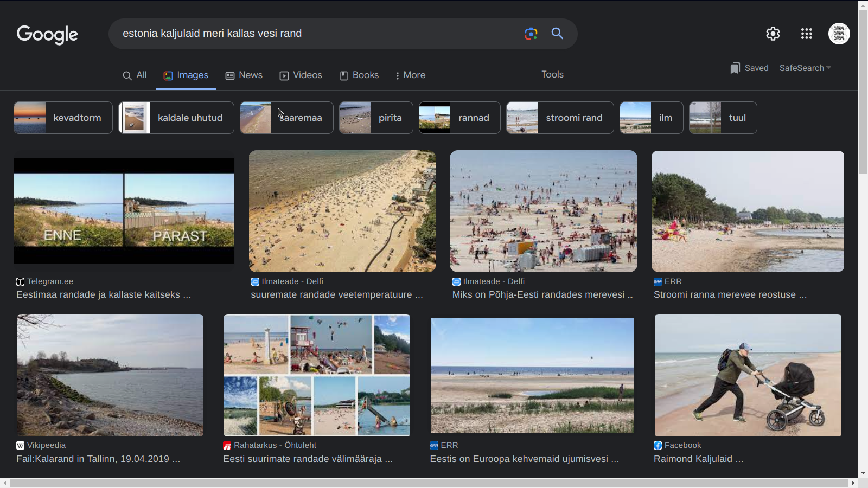Select the stroomi rand chip
The height and width of the screenshot is (488, 868).
pos(559,118)
